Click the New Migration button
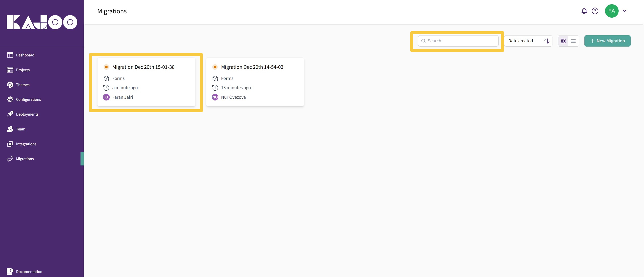644x277 pixels. click(607, 41)
